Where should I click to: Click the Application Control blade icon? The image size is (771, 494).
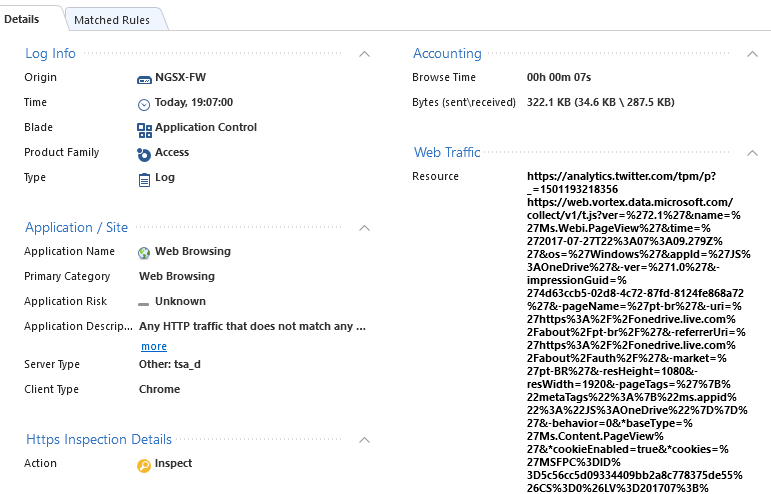coord(144,130)
